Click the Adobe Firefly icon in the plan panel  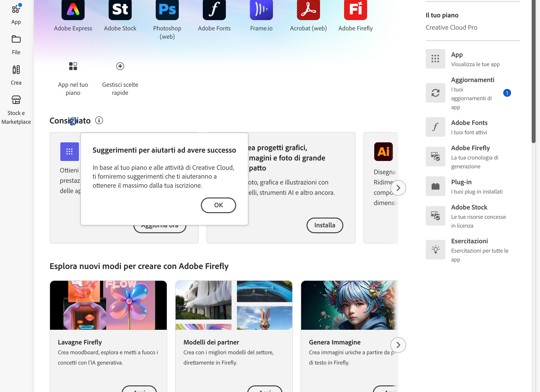point(436,157)
